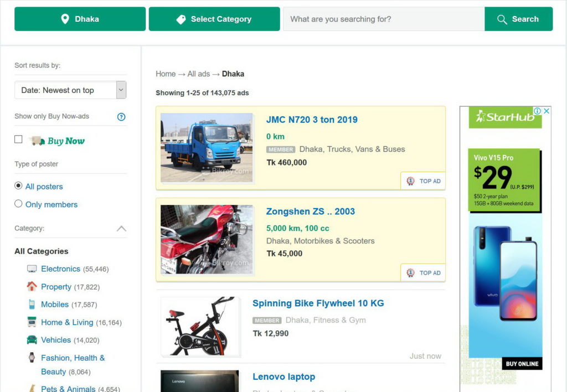Click the location pin icon beside Dhaka
This screenshot has height=392, width=567.
tap(63, 18)
